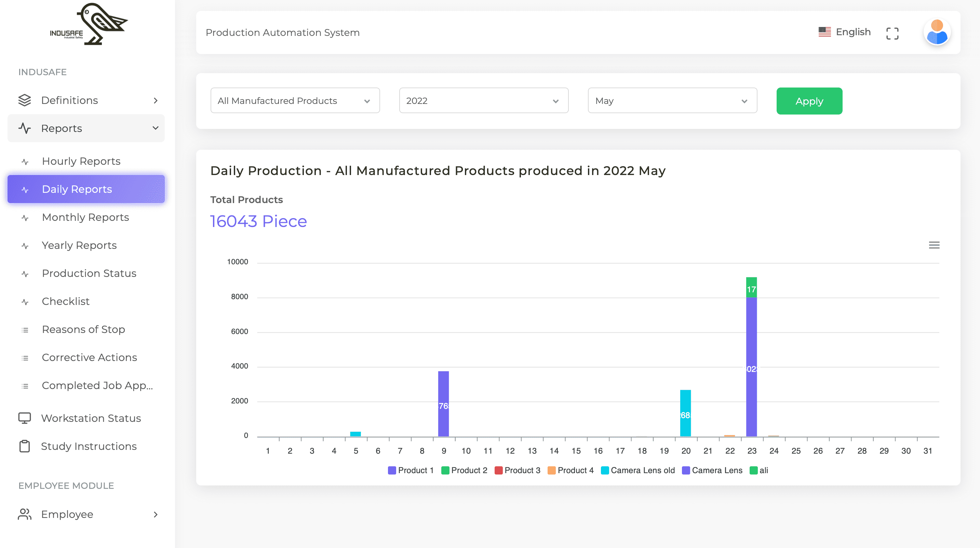Open the 2022 year dropdown
Screen dimensions: 980x548
[x=483, y=101]
